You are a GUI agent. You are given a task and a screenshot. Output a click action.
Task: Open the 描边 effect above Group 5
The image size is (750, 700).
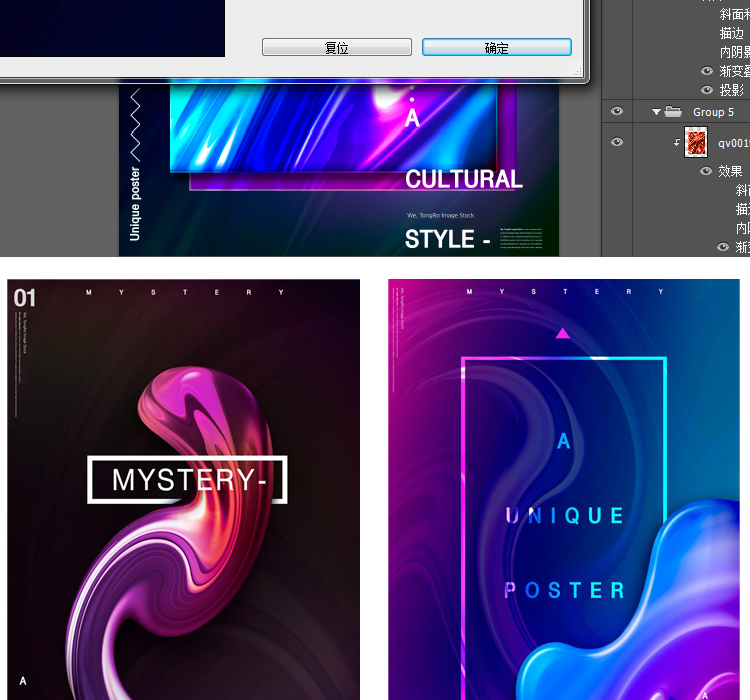pyautogui.click(x=732, y=33)
